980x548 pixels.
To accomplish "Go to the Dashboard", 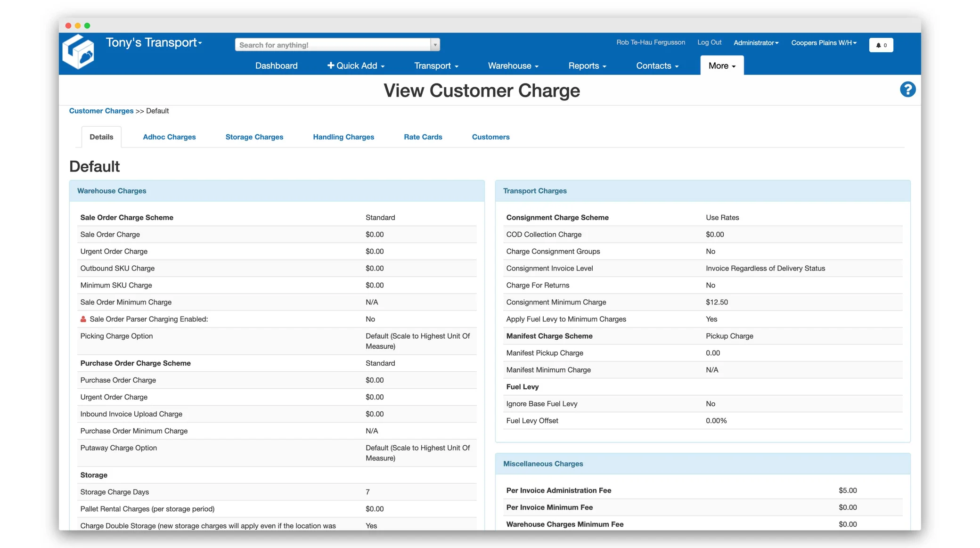I will point(276,66).
